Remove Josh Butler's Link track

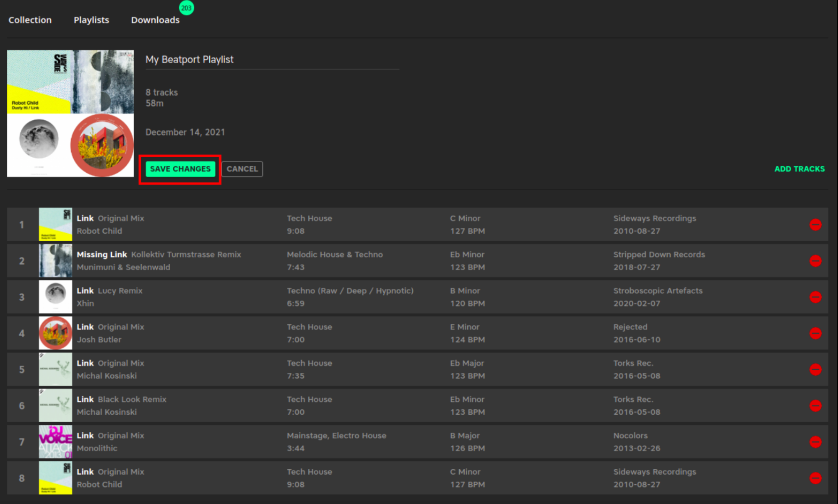point(815,333)
